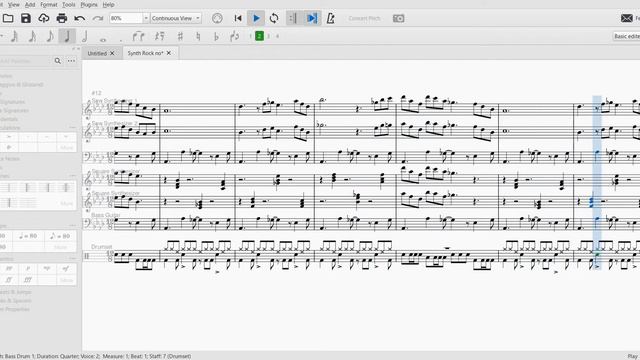Image resolution: width=640 pixels, height=360 pixels.
Task: Select the fff dynamic in the palette
Action: [28, 280]
